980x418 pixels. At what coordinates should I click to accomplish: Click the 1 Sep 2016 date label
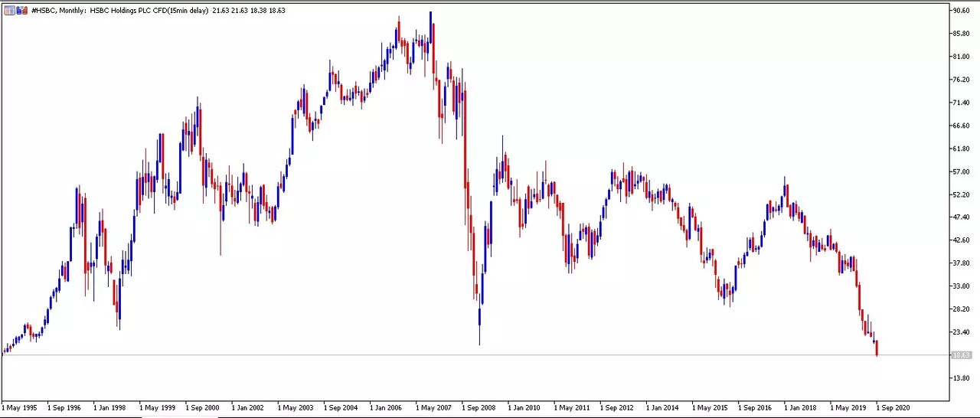(x=756, y=408)
